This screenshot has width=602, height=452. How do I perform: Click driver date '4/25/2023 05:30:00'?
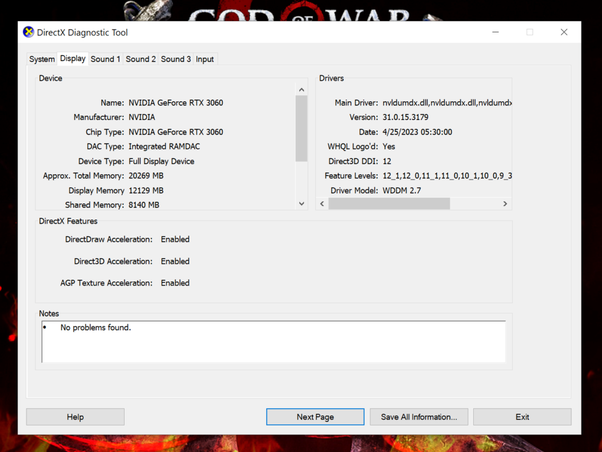(417, 132)
